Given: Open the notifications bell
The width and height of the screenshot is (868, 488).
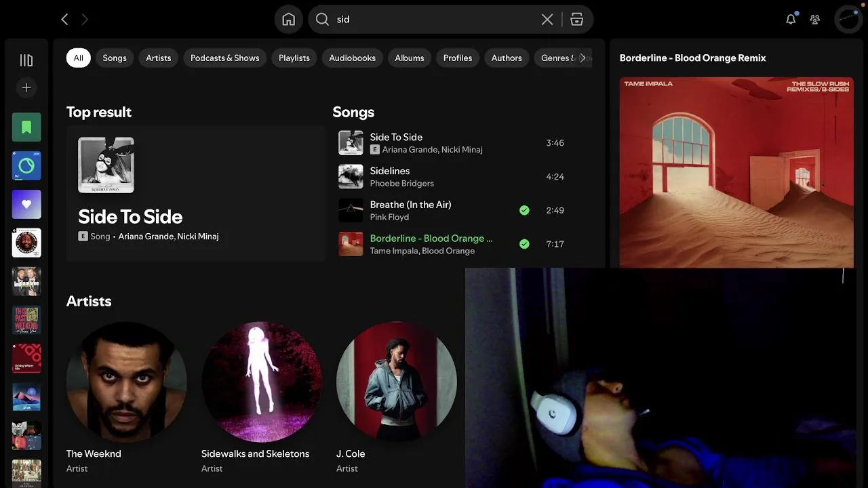Looking at the screenshot, I should 791,20.
